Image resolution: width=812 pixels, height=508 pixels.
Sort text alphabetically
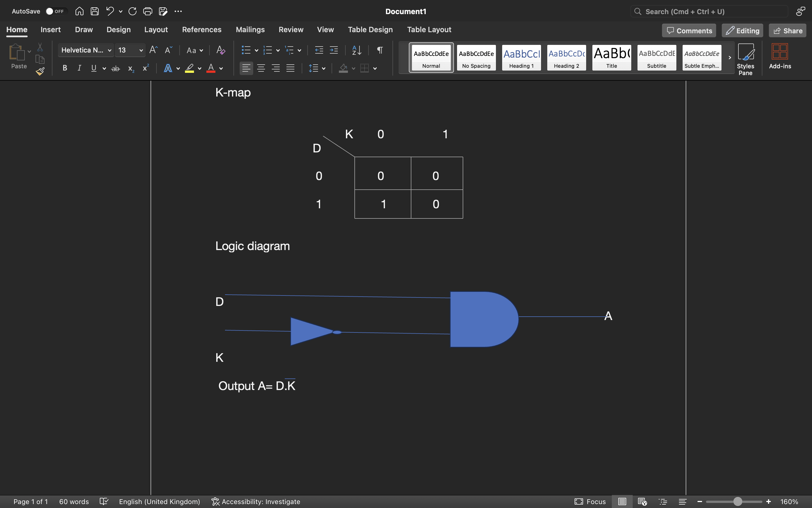pos(357,50)
